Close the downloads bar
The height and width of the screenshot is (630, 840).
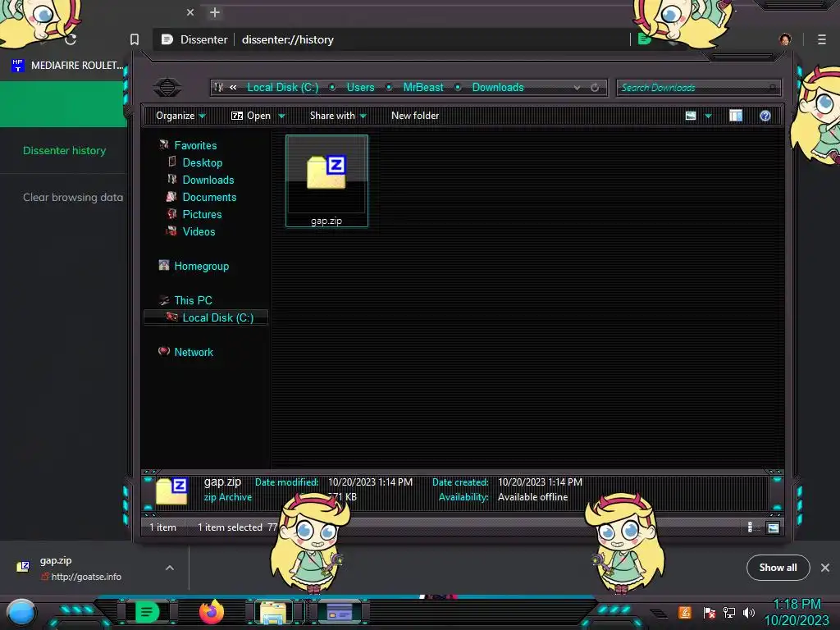tap(825, 568)
